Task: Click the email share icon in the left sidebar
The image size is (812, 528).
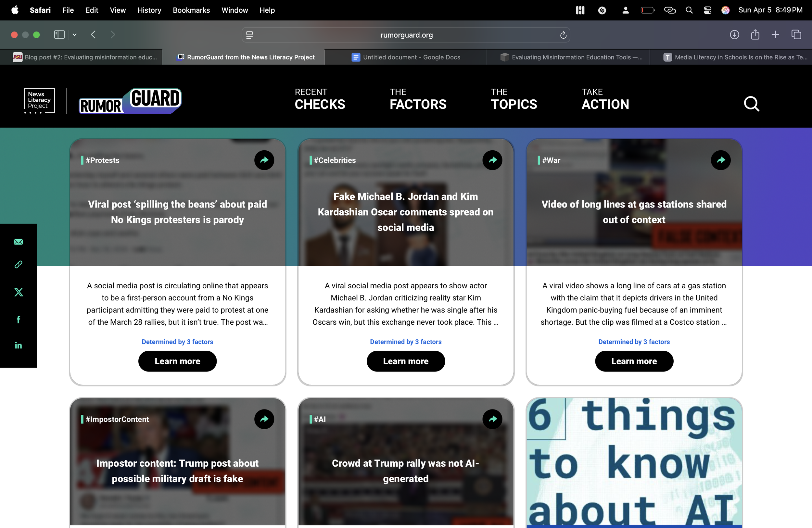Action: (x=18, y=242)
